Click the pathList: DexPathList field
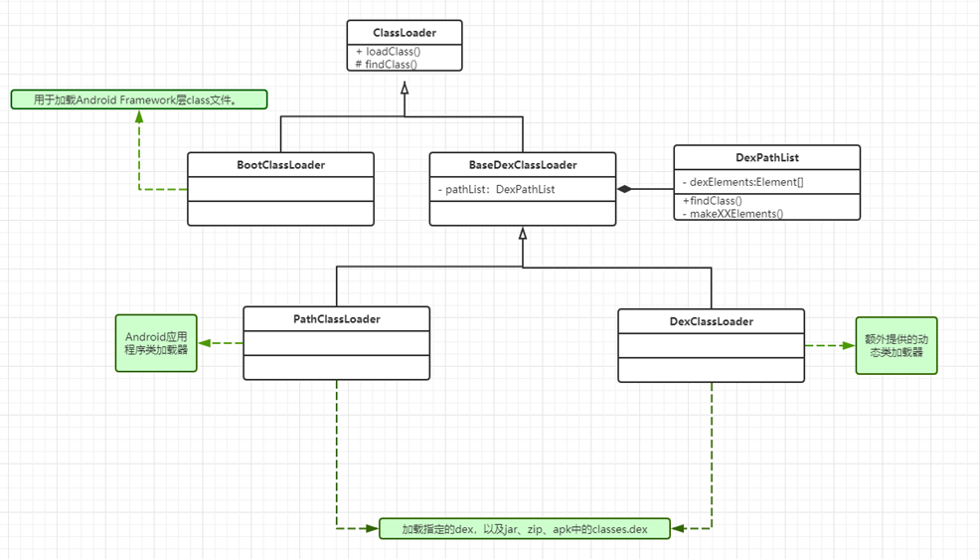Image resolution: width=980 pixels, height=559 pixels. click(496, 189)
